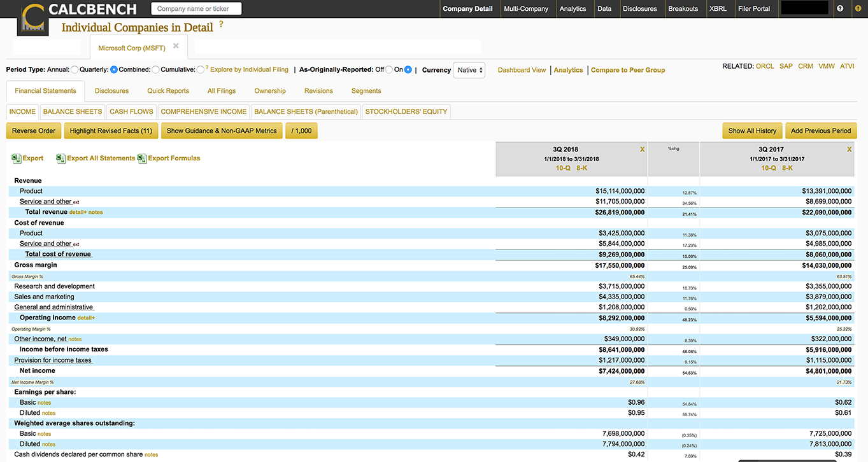Expand Total revenue detail+

tap(78, 213)
